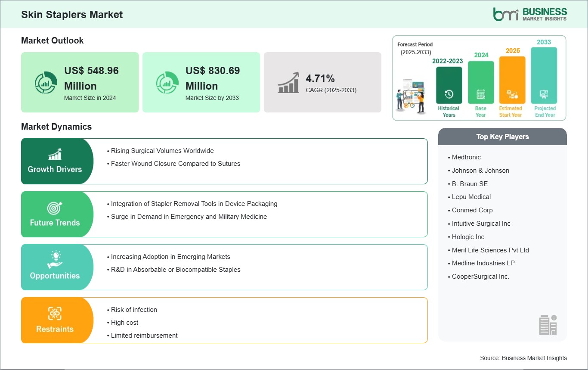This screenshot has width=588, height=370.
Task: Click the Opportunities lightbulb hand icon
Action: pos(55,261)
